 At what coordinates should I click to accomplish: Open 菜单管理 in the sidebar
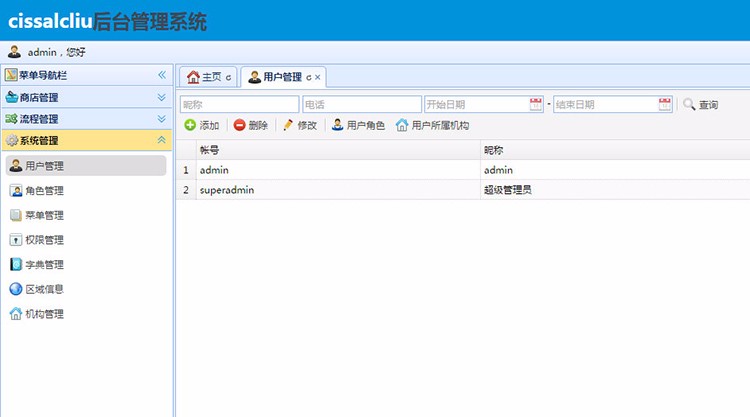tap(86, 215)
